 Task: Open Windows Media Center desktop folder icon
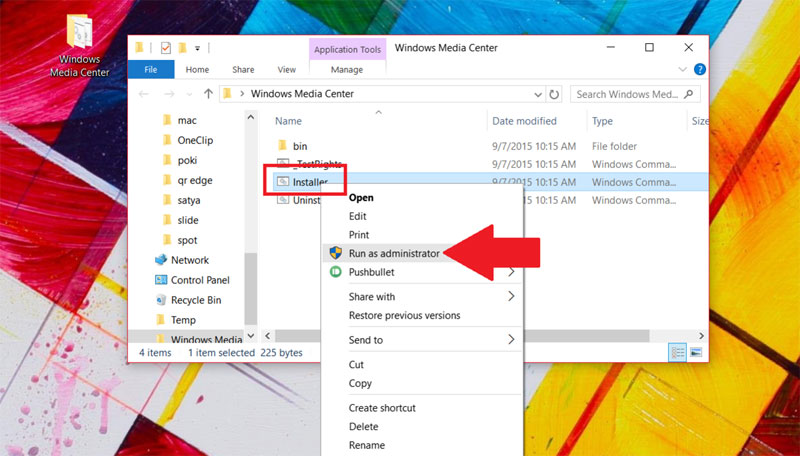pos(80,45)
